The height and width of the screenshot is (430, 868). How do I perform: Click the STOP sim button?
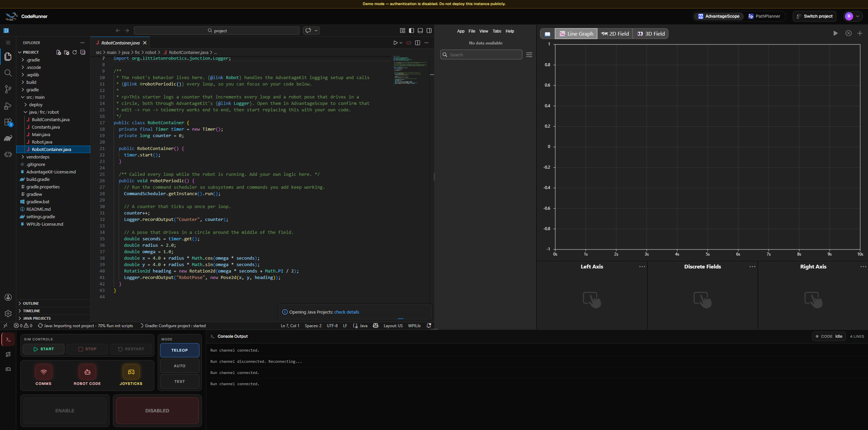tap(87, 349)
